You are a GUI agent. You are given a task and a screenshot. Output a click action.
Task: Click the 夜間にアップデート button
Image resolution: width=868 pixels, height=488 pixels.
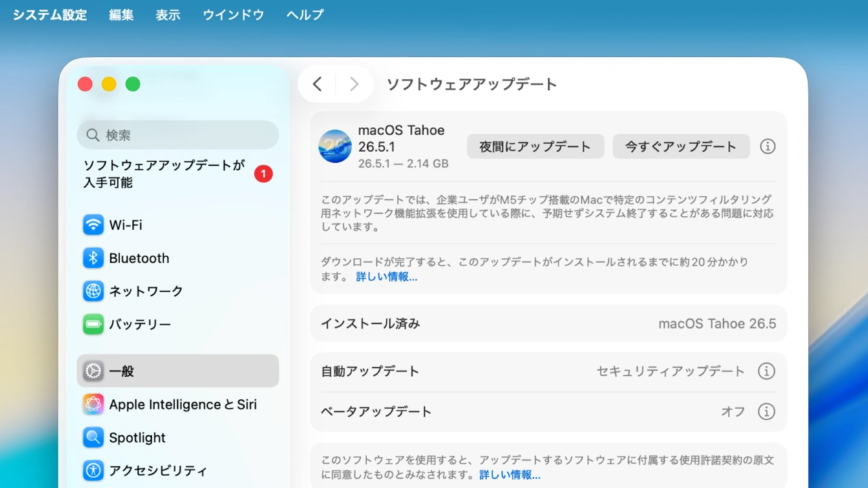[535, 146]
